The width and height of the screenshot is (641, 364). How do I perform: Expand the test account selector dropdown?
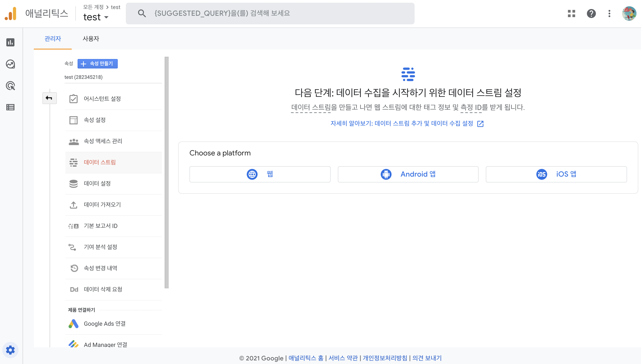click(x=96, y=17)
